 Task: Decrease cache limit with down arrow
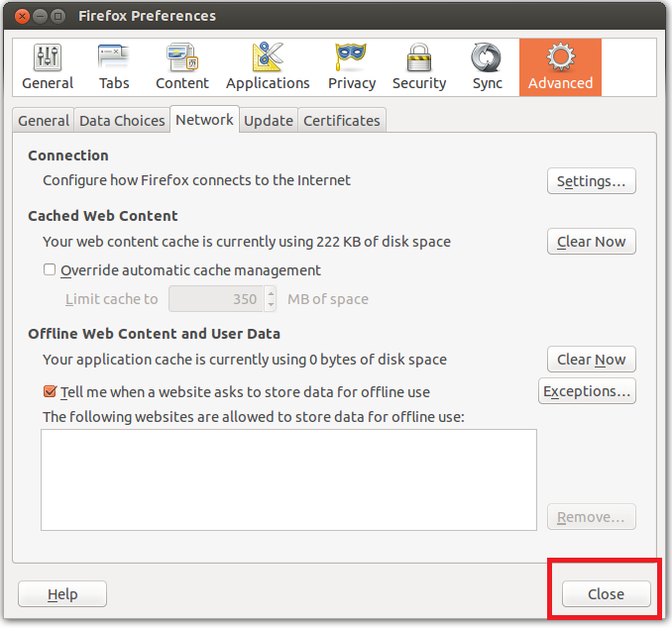[271, 304]
